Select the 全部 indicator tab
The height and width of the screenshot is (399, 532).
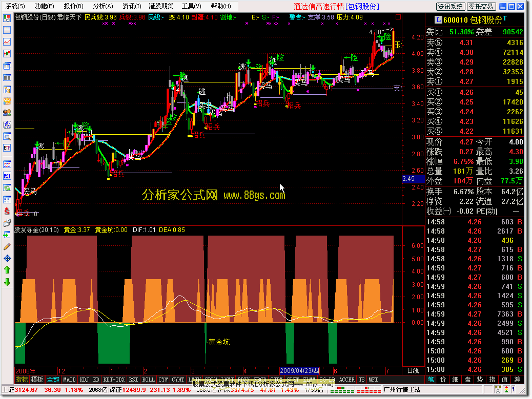click(x=53, y=380)
